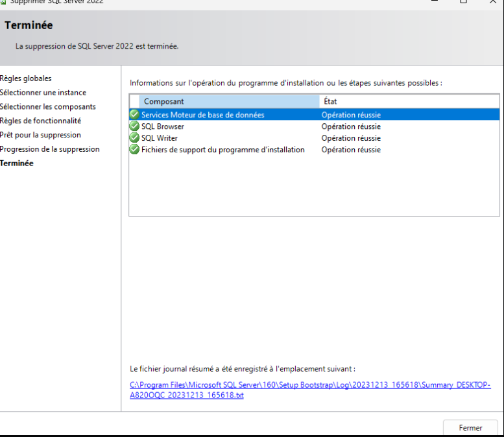Screen dimensions: 504x437
Task: Select the SQL Browser row
Action: (315, 126)
